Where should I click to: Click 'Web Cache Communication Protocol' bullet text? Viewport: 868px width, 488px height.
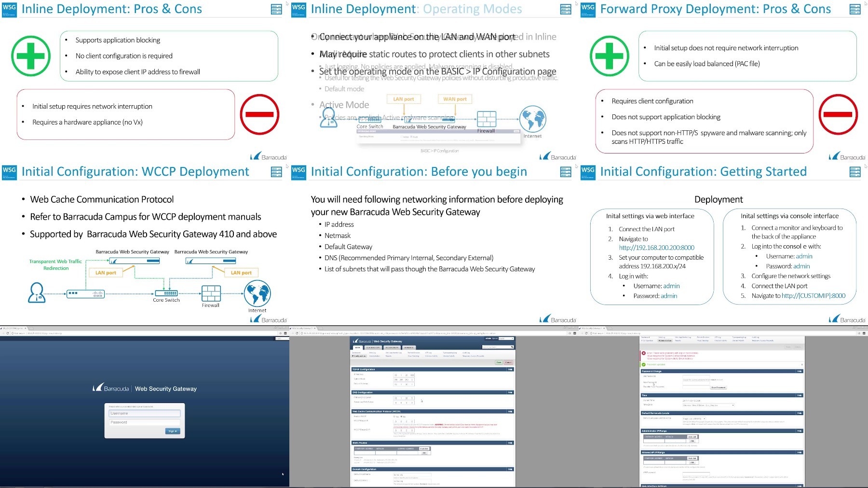(x=102, y=199)
